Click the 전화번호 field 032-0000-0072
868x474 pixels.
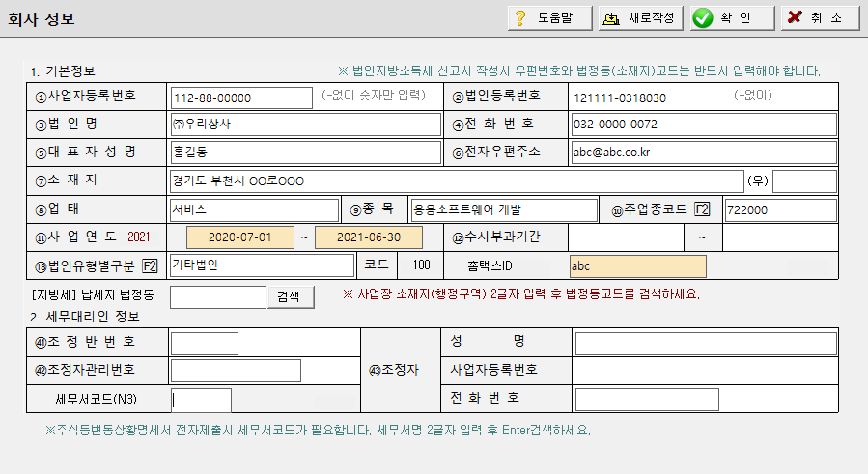[704, 125]
